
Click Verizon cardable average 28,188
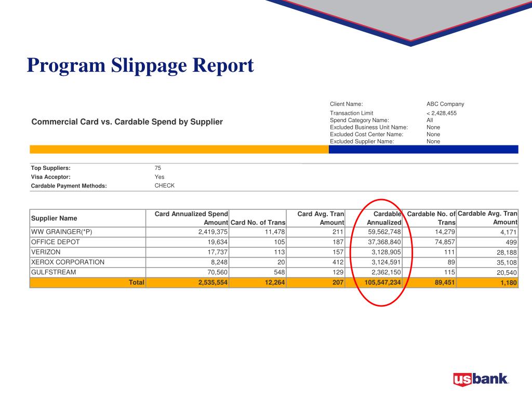click(x=507, y=252)
